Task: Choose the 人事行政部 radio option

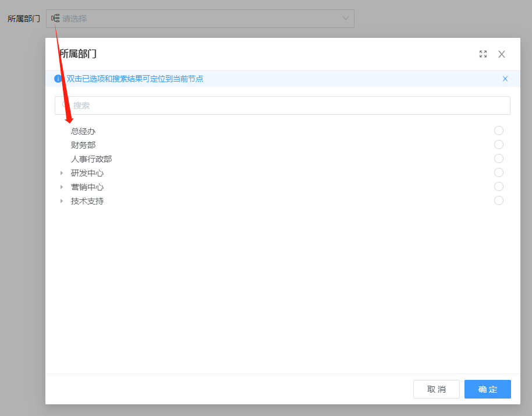Action: 498,158
